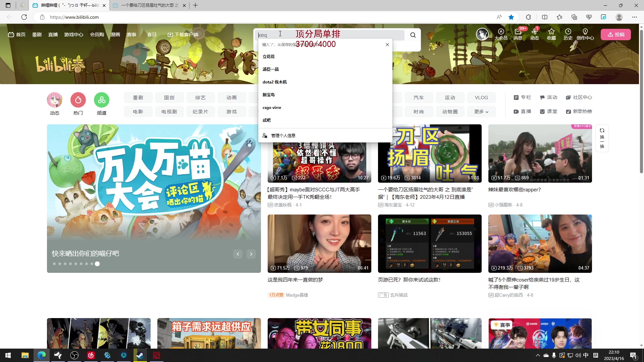Open the 下载客户端 link
644x362 pixels.
pos(183,34)
